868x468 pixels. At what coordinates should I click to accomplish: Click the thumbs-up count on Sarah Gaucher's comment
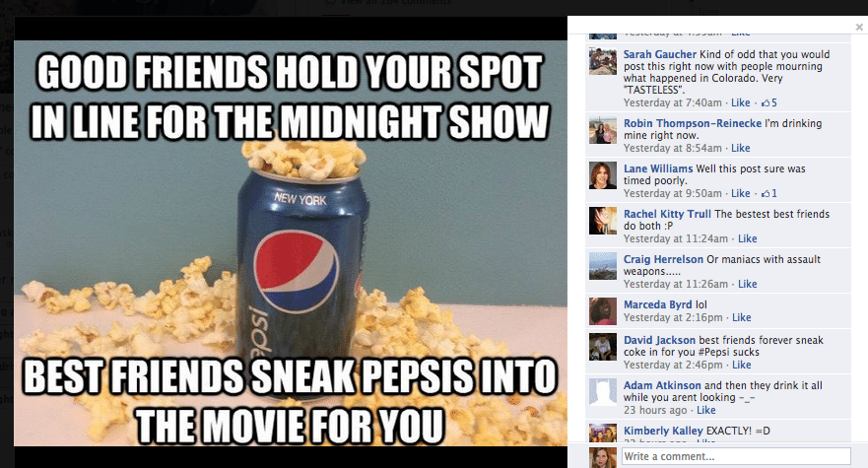769,103
